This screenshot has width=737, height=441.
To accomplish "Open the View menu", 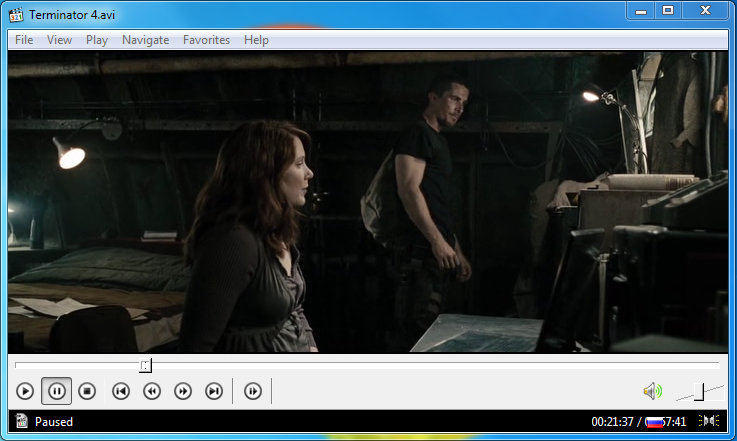I will click(x=59, y=40).
